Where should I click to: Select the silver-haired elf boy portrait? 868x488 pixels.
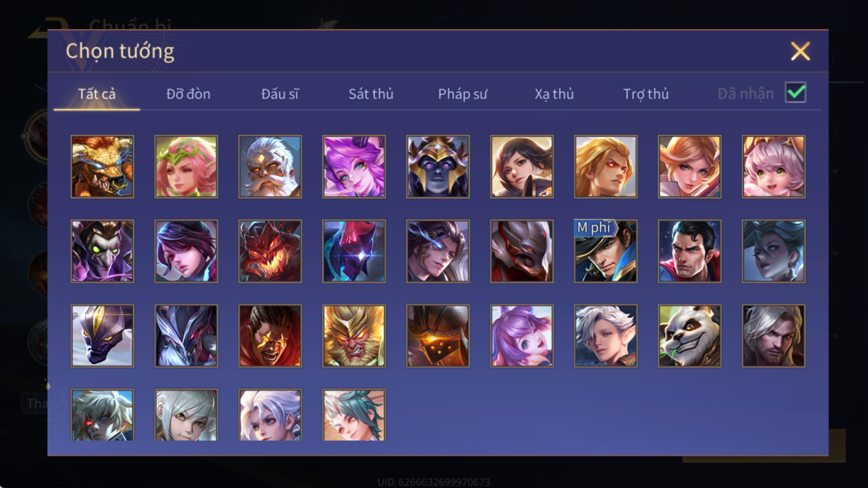pyautogui.click(x=605, y=336)
